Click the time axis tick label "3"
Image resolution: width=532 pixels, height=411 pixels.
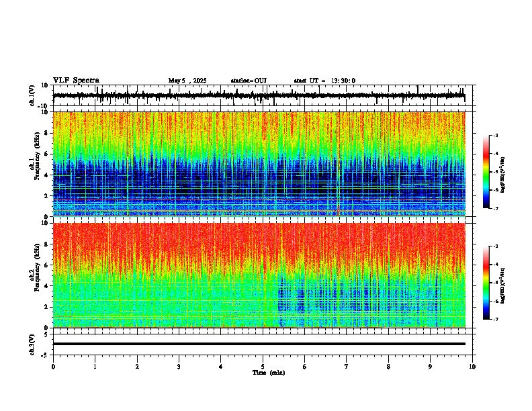pos(179,367)
